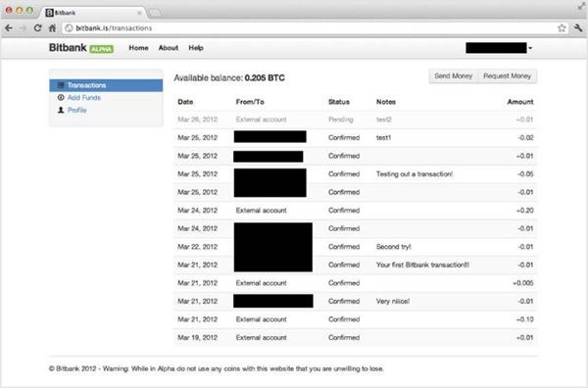Select the Mar 19, 2012 date cell
This screenshot has width=588, height=388.
pyautogui.click(x=198, y=338)
